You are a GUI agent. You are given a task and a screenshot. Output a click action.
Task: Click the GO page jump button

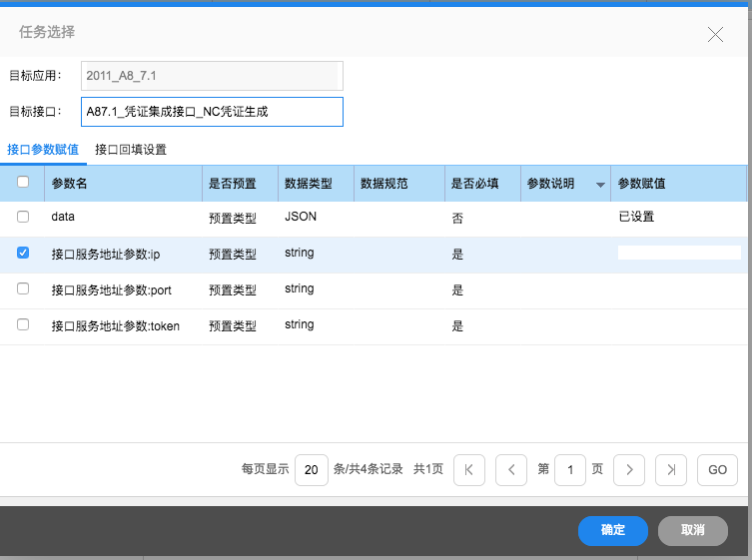[x=717, y=469]
